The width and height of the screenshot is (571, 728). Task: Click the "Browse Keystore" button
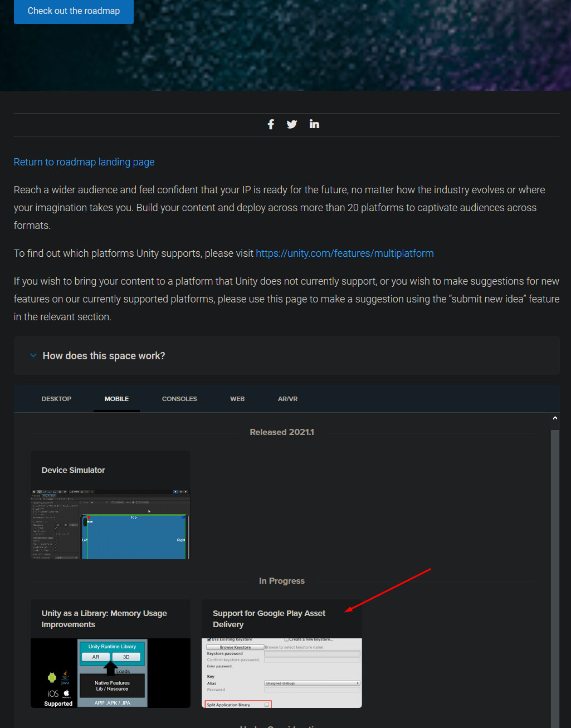235,647
